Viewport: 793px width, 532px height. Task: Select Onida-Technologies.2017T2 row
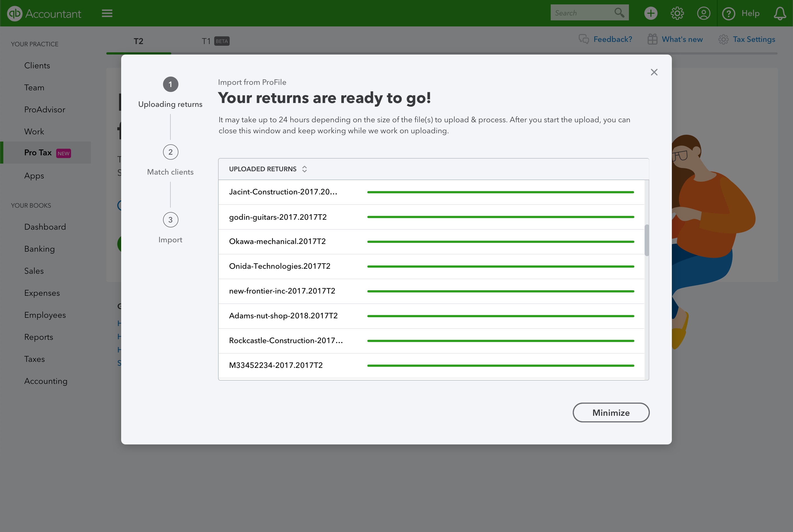click(x=431, y=267)
